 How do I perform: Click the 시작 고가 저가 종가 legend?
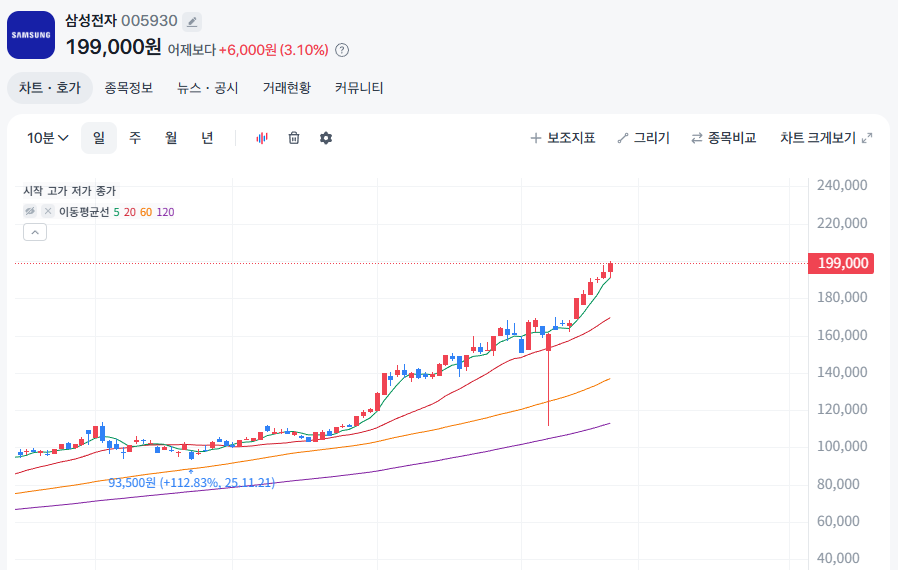pos(69,191)
